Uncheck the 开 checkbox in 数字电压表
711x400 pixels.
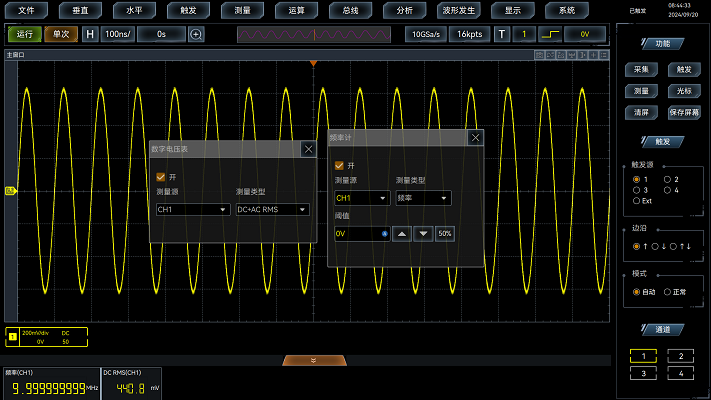pyautogui.click(x=161, y=176)
